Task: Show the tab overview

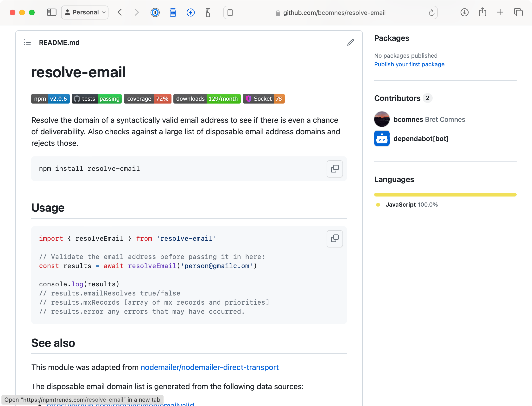Action: click(x=518, y=12)
